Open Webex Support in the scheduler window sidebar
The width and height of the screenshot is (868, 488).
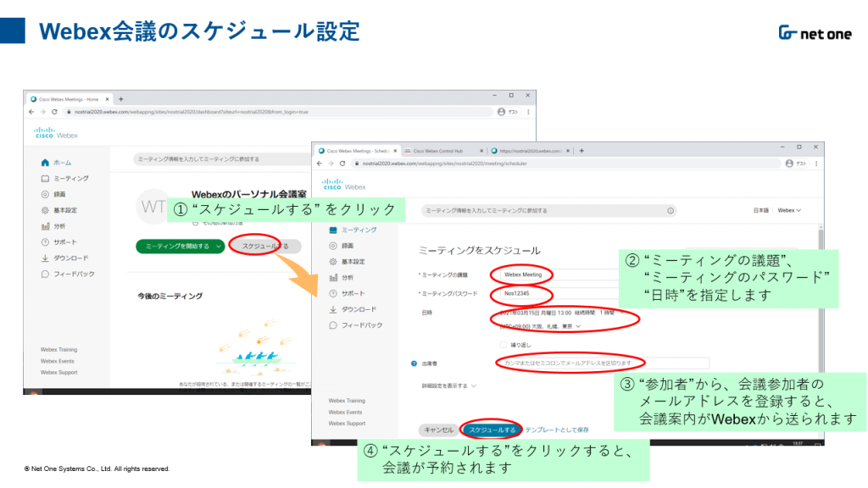coord(347,424)
